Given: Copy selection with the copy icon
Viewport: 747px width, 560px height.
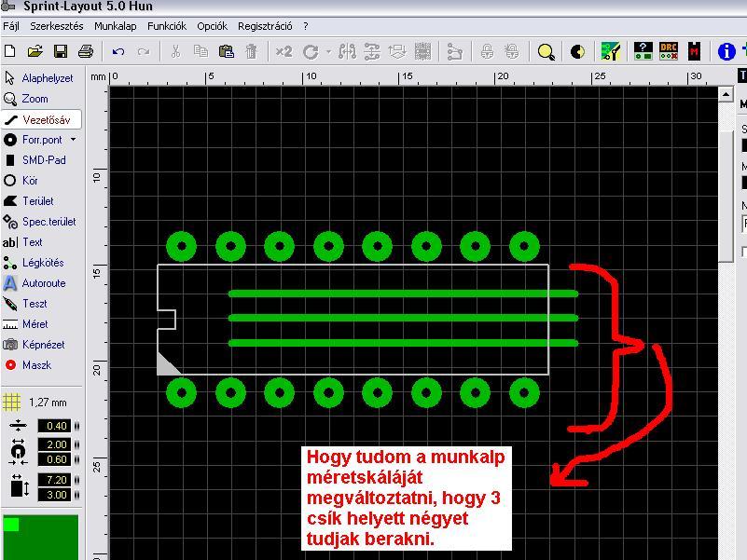Looking at the screenshot, I should pos(201,51).
